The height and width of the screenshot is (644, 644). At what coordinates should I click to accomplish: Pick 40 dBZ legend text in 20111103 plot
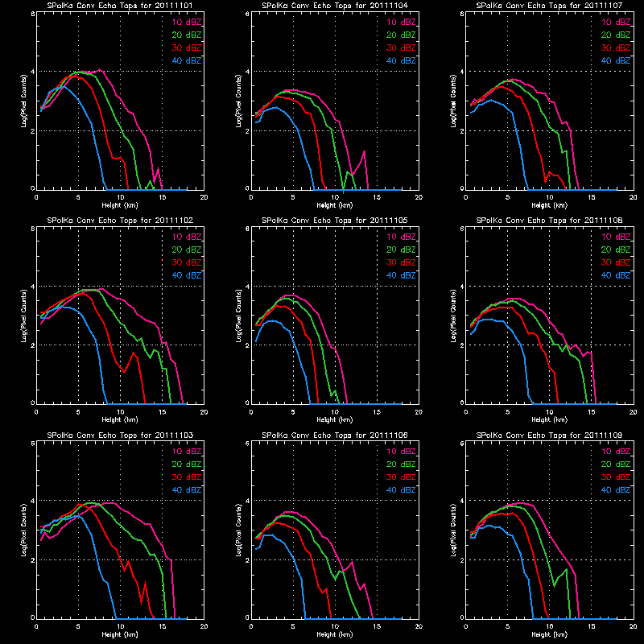click(x=187, y=490)
